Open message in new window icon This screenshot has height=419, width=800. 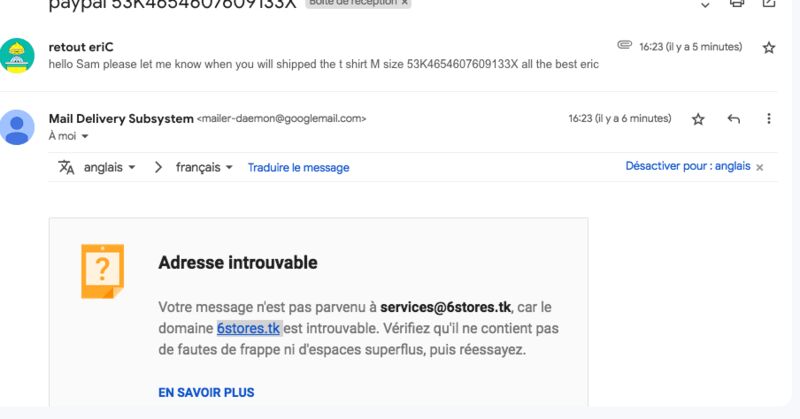coord(768,3)
